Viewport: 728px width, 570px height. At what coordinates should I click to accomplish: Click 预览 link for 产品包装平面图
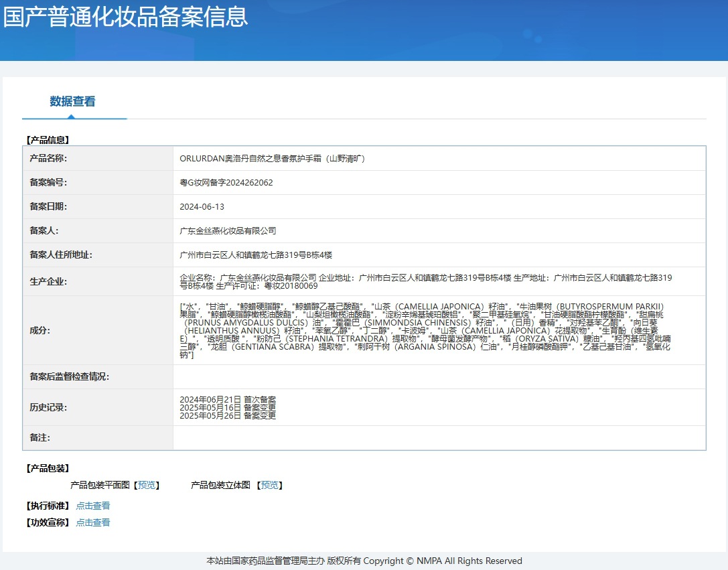(147, 486)
